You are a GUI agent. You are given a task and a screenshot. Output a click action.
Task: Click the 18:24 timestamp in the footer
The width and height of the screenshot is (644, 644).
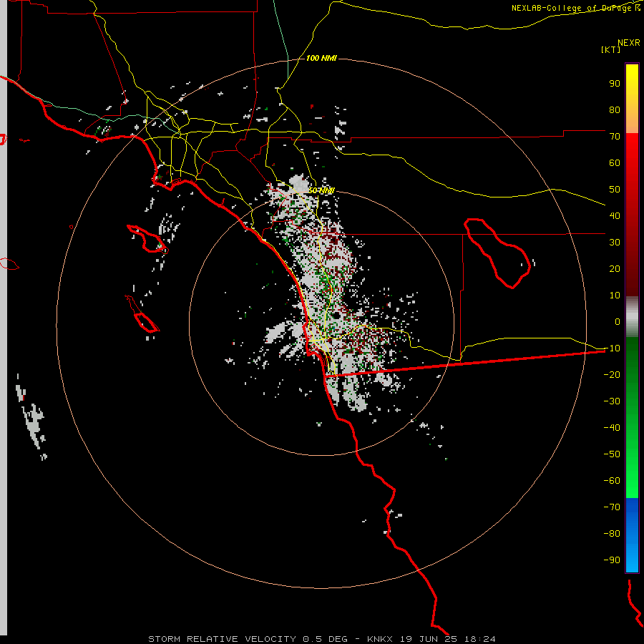pyautogui.click(x=479, y=639)
